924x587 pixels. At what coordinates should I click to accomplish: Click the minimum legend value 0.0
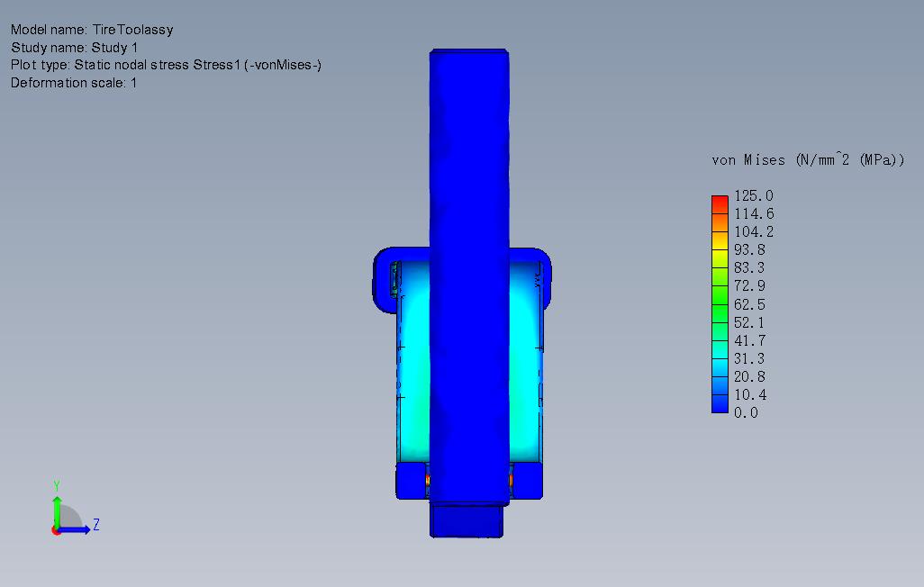pyautogui.click(x=746, y=412)
